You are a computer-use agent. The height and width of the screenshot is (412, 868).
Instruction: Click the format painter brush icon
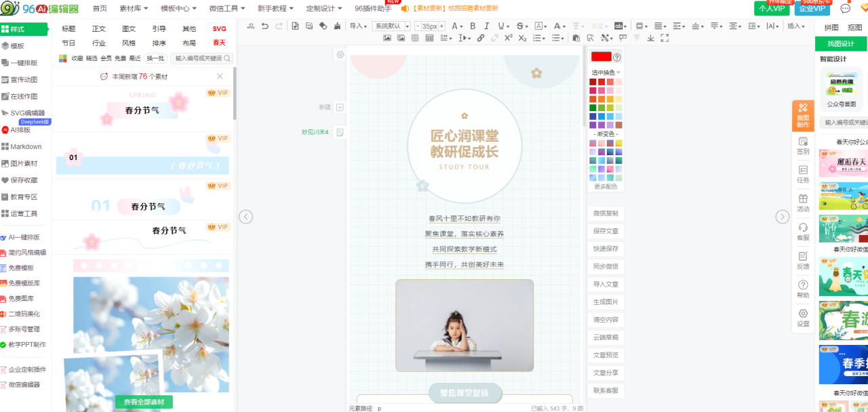tap(337, 26)
